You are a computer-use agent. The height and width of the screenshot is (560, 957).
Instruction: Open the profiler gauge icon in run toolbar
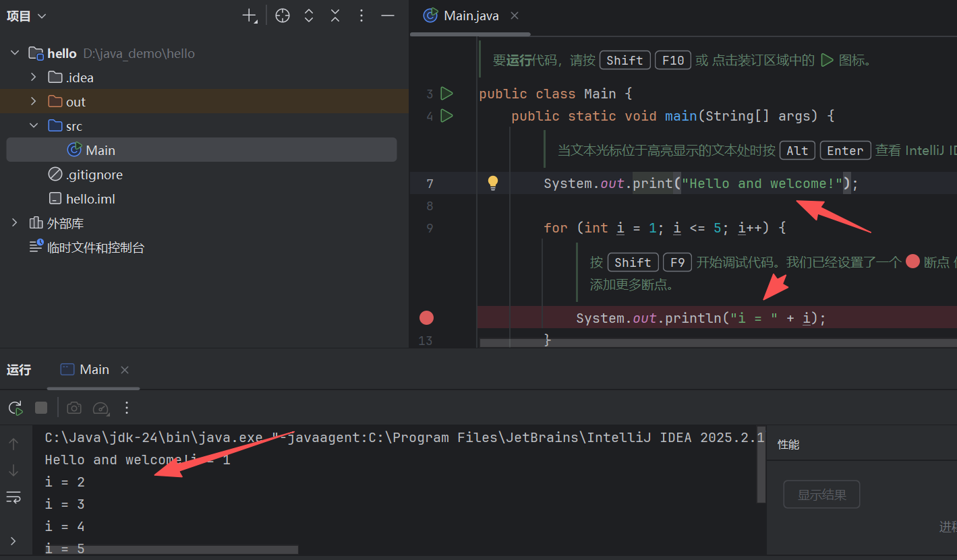[100, 407]
